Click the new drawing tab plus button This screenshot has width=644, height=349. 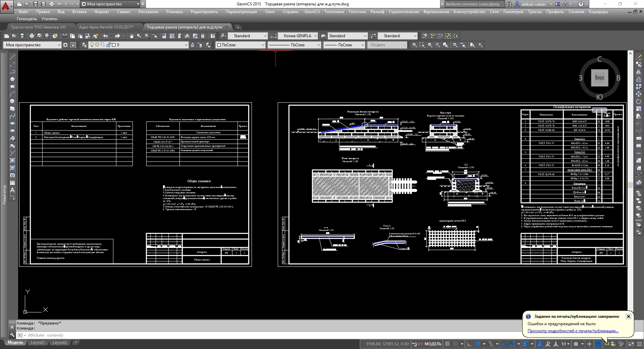[237, 27]
